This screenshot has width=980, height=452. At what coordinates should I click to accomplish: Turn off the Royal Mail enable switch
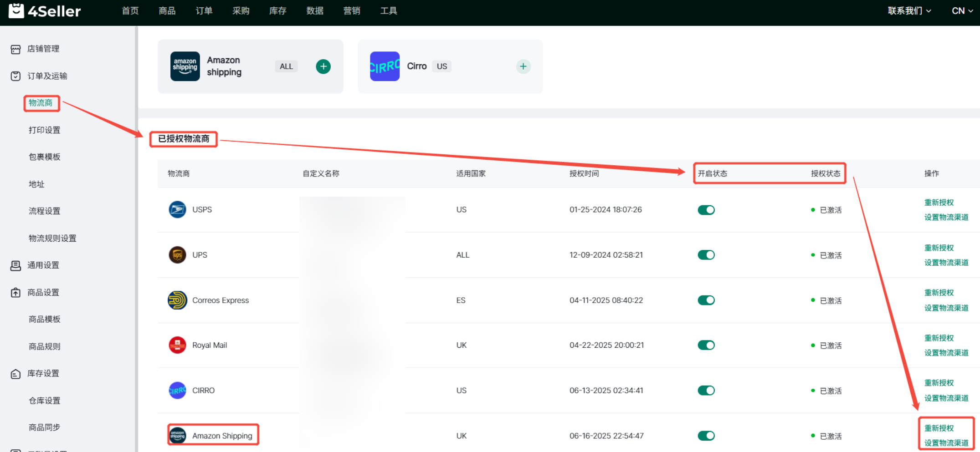tap(706, 345)
